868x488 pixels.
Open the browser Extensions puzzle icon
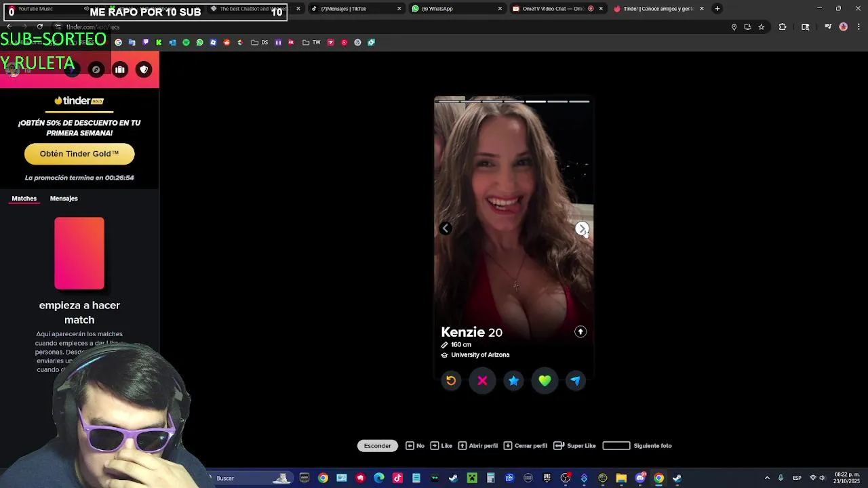click(x=783, y=27)
